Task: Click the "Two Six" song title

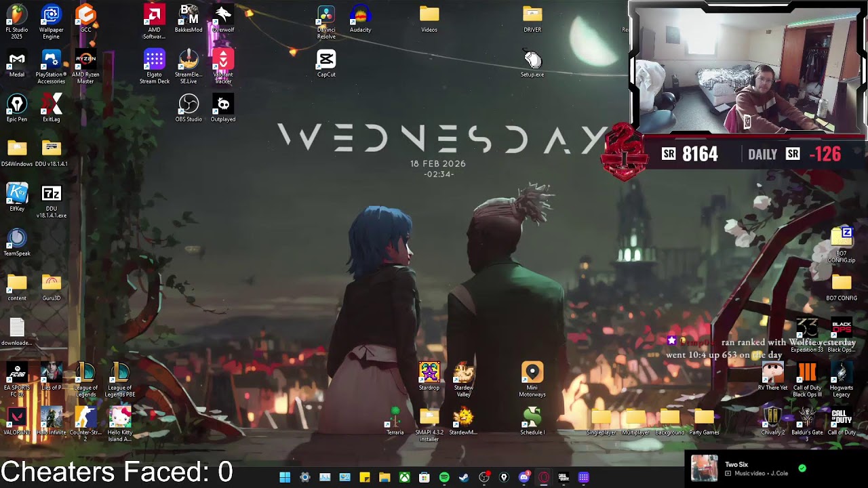Action: 736,465
